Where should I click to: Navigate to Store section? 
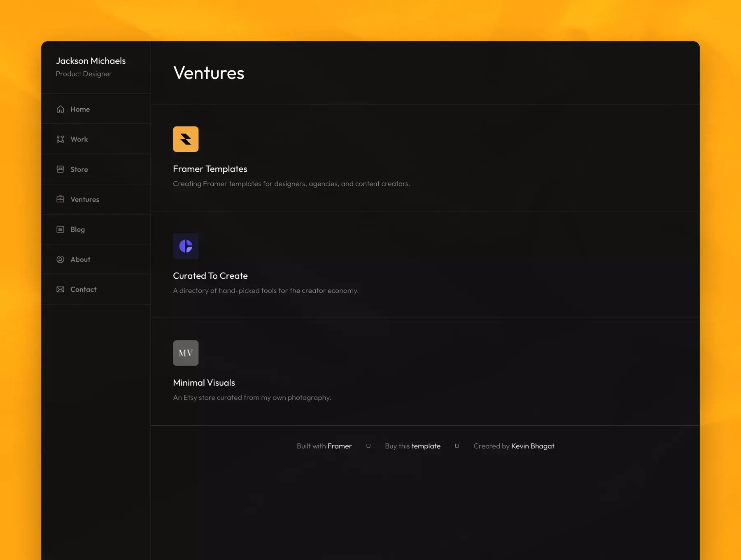(x=96, y=169)
